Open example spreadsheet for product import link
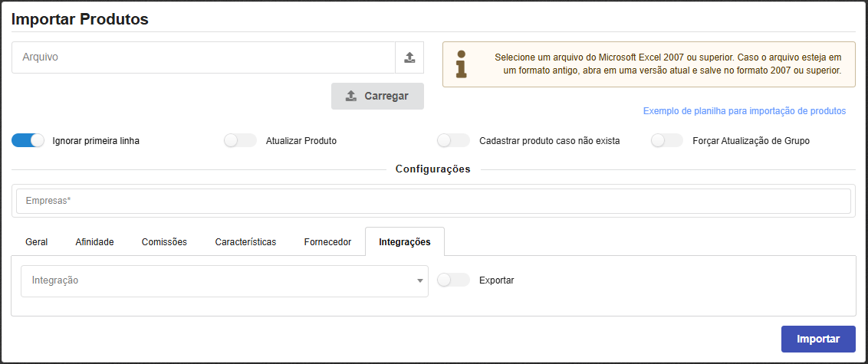868x364 pixels. coord(744,111)
